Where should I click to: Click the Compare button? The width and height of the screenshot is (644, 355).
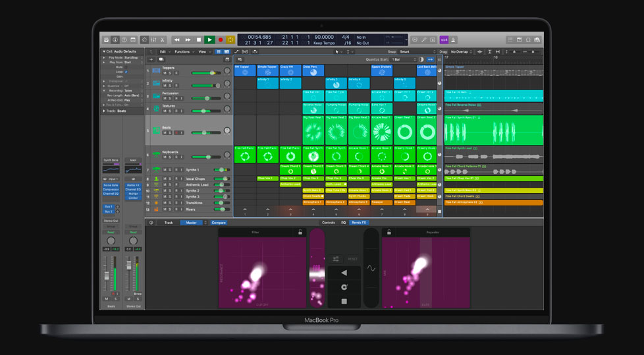coord(219,223)
